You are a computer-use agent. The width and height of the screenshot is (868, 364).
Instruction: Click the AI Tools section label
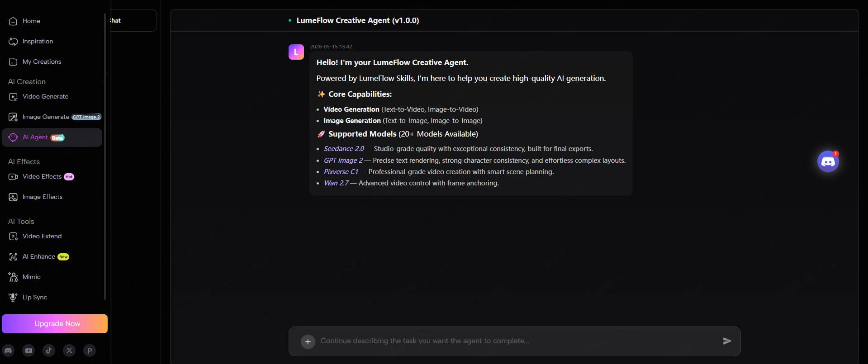pos(21,222)
